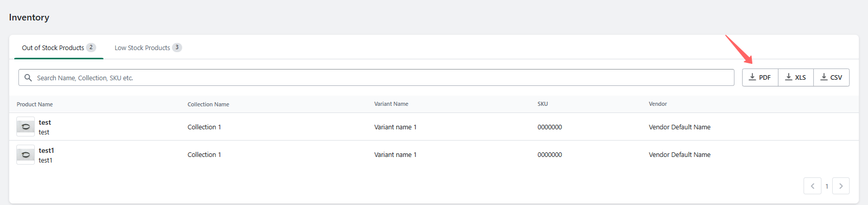Download the inventory report as PDF
This screenshot has width=868, height=205.
click(x=760, y=77)
